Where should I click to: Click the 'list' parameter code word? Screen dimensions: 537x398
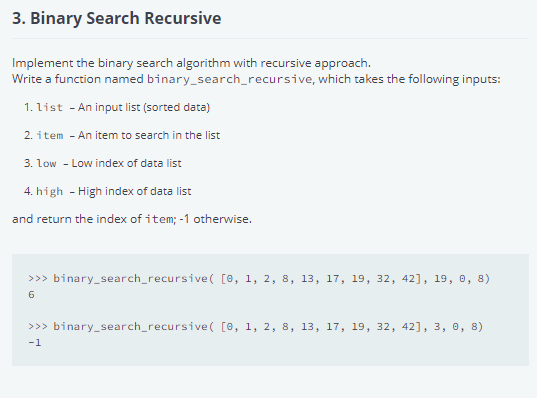[x=50, y=108]
